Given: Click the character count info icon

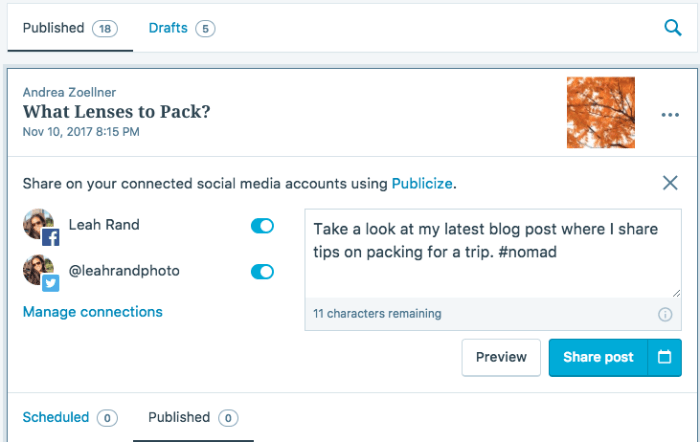Looking at the screenshot, I should click(665, 314).
